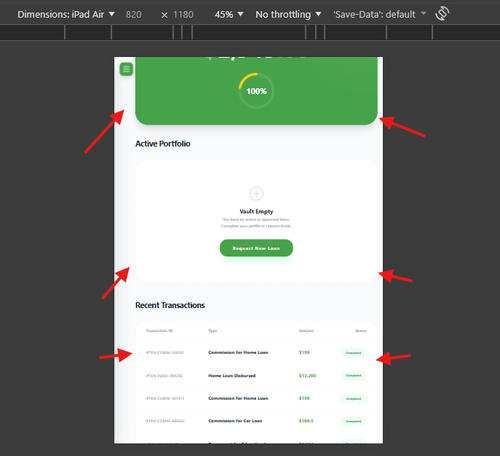Edit the viewport width field showing 820

(134, 15)
